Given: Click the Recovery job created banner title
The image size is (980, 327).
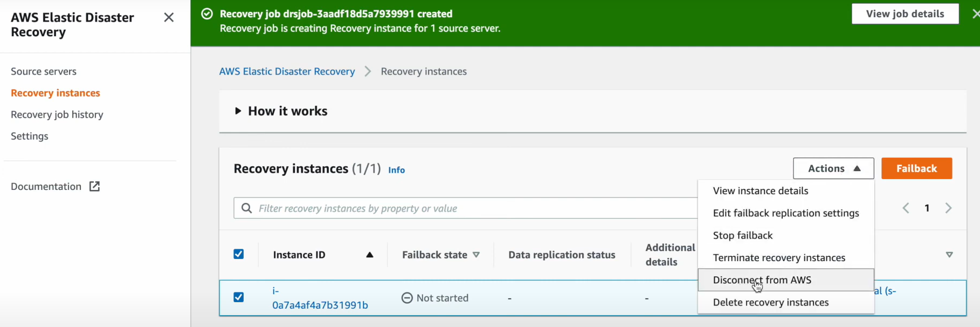Looking at the screenshot, I should point(336,14).
